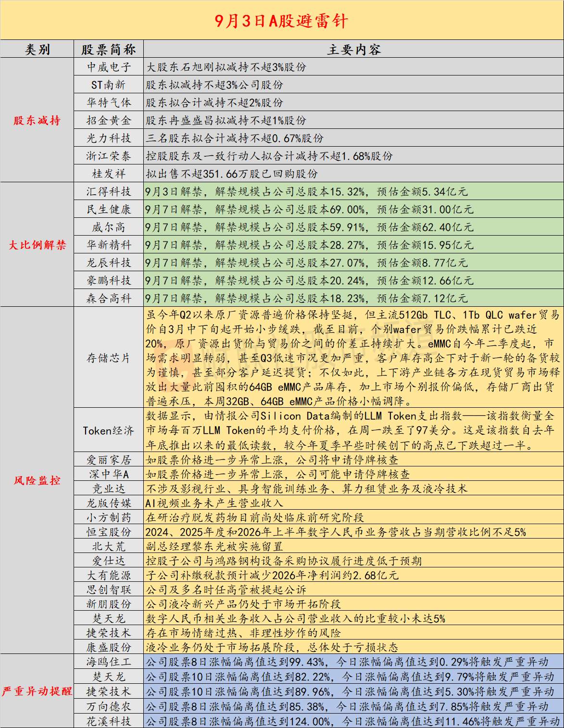The image size is (564, 728).
Task: Pick the '思创智联' stock name
Action: (x=109, y=590)
